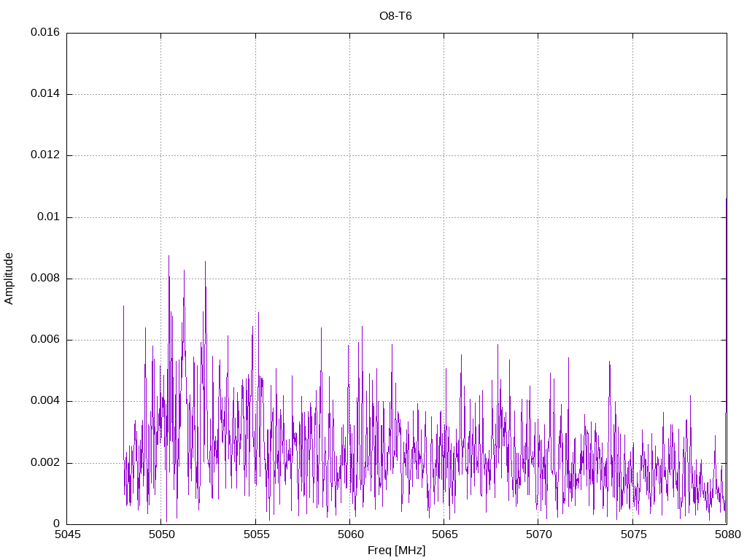Click the 0.002 y-axis tick label

(x=45, y=463)
